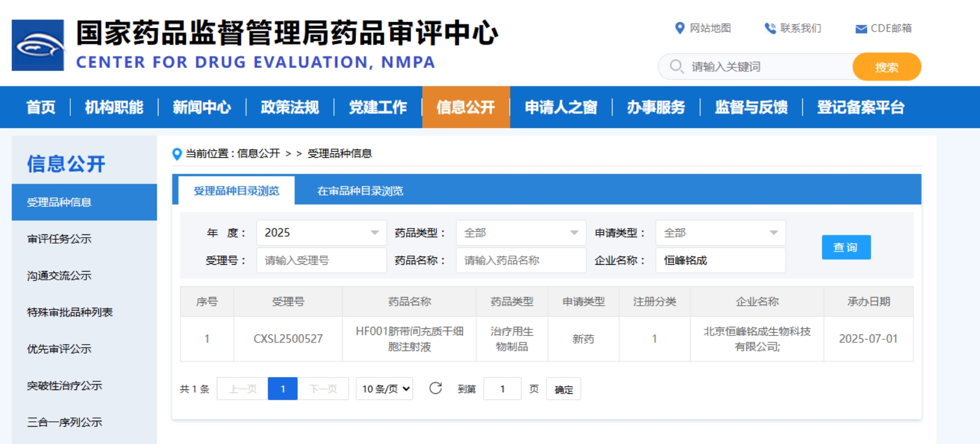Click the blue 查询 button
Viewport: 980px width, 444px height.
[845, 247]
